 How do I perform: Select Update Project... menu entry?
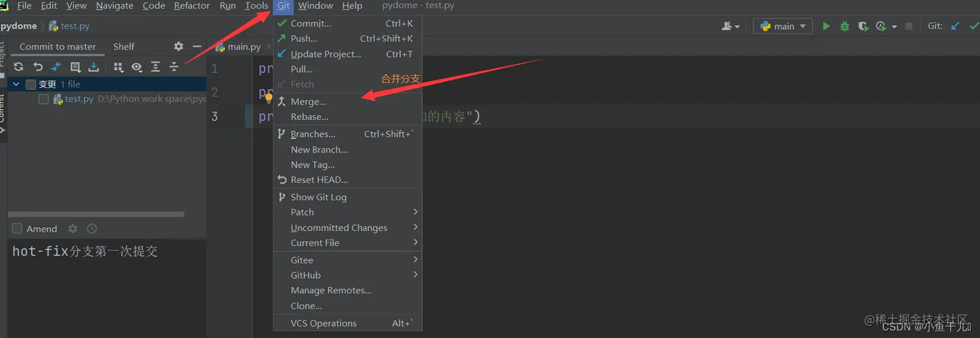pos(348,54)
